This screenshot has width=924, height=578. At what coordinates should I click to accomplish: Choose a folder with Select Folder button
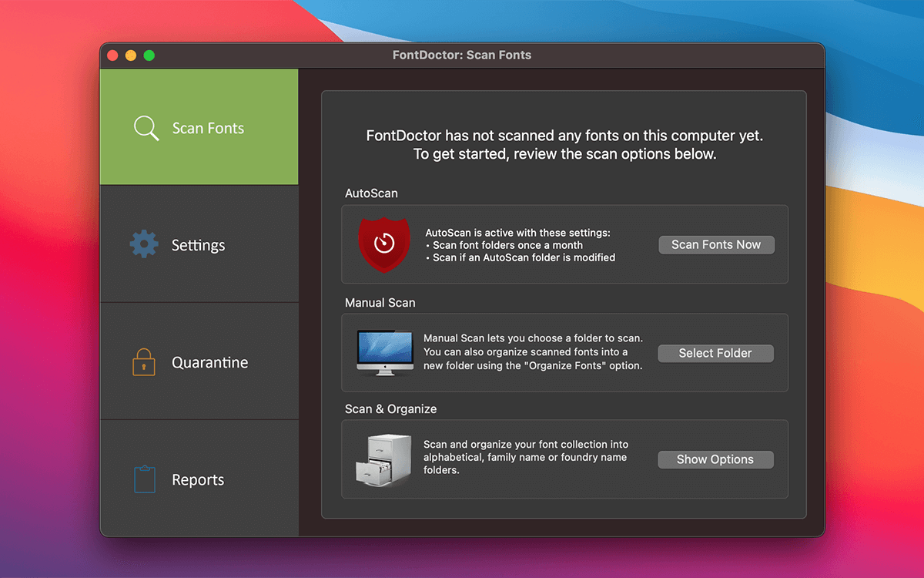[x=715, y=353]
